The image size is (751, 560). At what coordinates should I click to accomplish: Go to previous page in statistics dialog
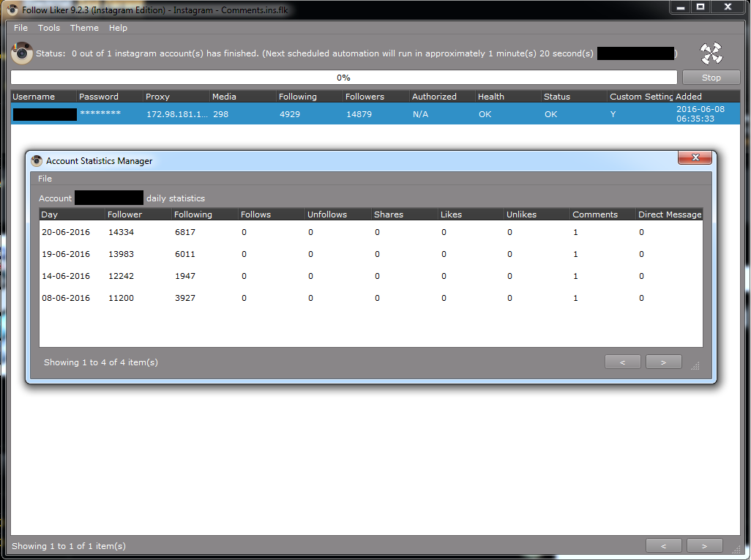[x=623, y=362]
